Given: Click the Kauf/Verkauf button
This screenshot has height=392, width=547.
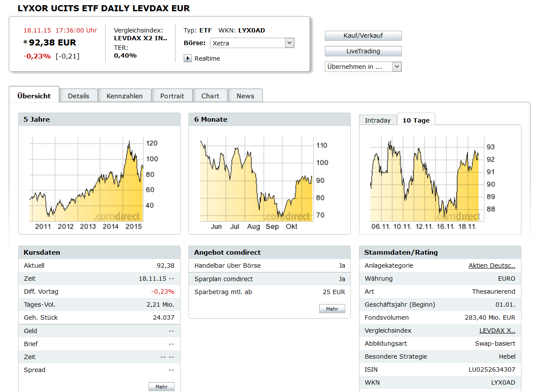Looking at the screenshot, I should point(363,36).
